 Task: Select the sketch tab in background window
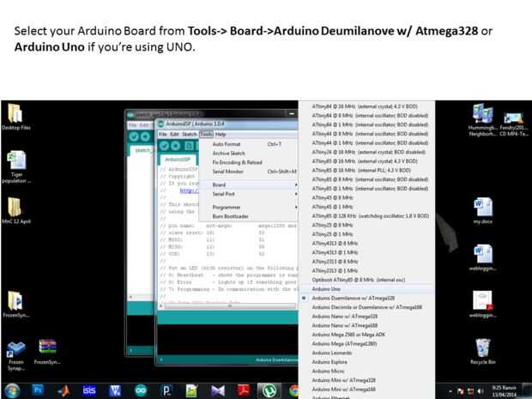pyautogui.click(x=142, y=150)
